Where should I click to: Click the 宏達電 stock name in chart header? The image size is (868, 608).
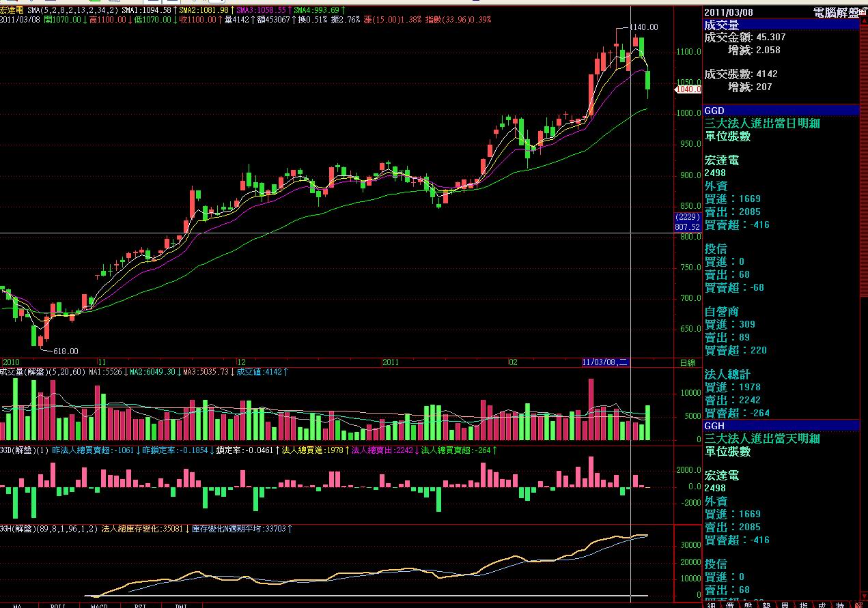point(12,10)
